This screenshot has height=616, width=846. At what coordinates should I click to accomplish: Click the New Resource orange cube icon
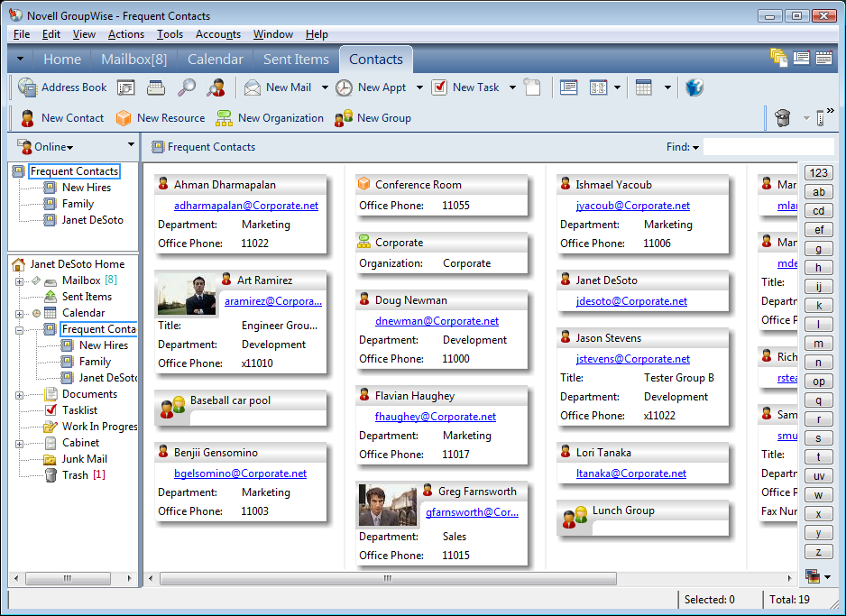pos(124,118)
